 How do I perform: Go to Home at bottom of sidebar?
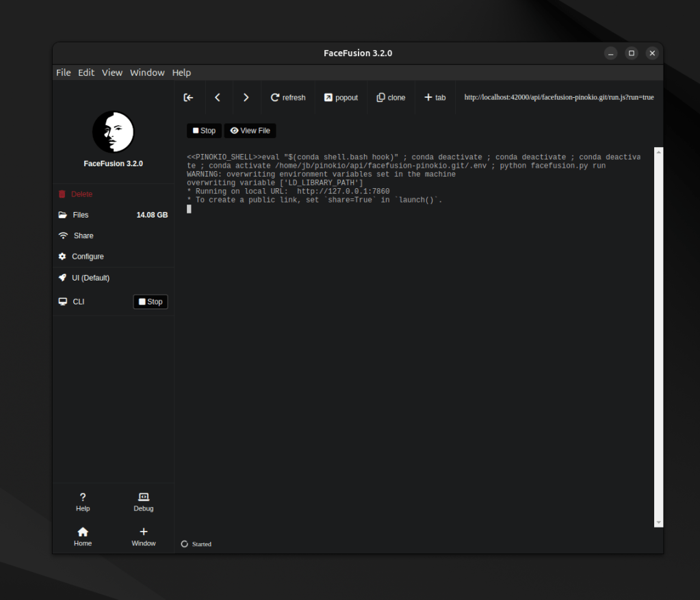click(x=83, y=536)
